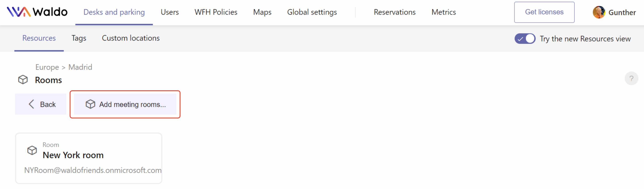644x189 pixels.
Task: Switch to the Tags sub-tab
Action: tap(79, 38)
